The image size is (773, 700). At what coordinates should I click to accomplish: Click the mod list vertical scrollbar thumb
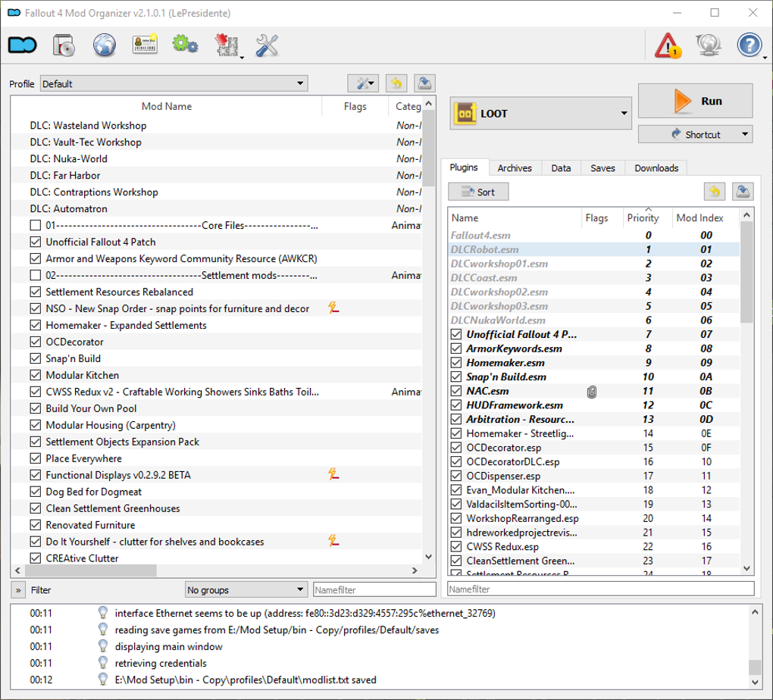[x=428, y=148]
